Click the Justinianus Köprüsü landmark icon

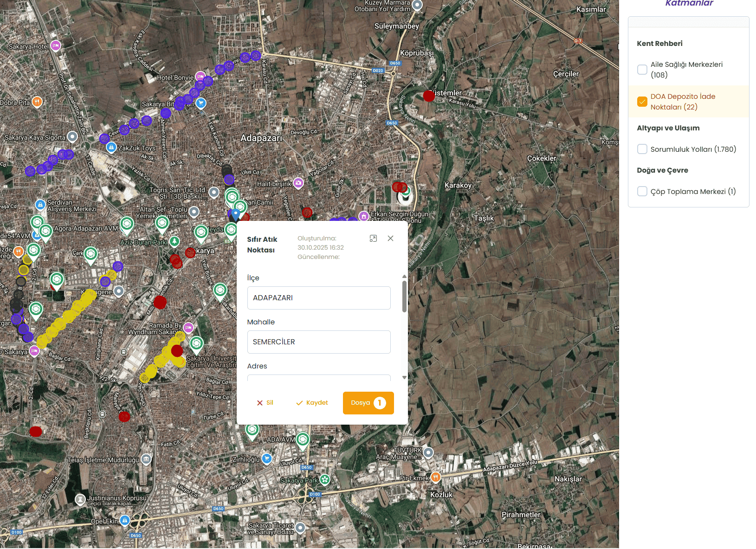(80, 499)
